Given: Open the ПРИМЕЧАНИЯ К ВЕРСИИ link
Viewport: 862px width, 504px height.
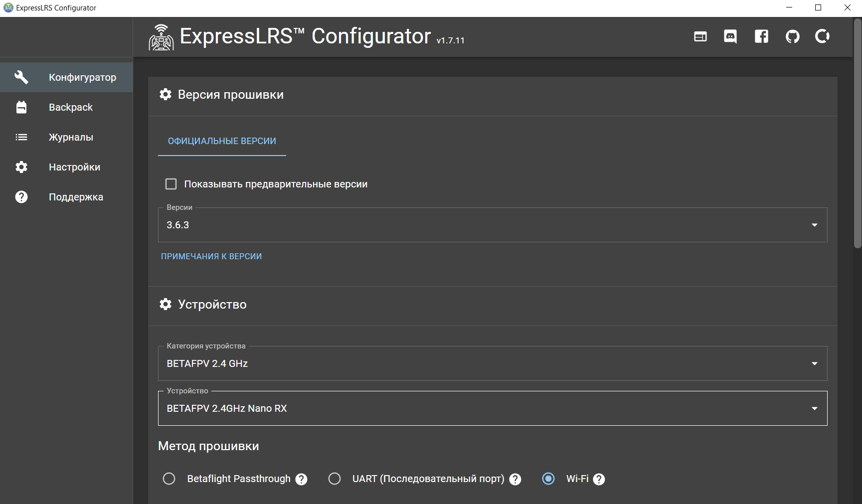Looking at the screenshot, I should [211, 256].
